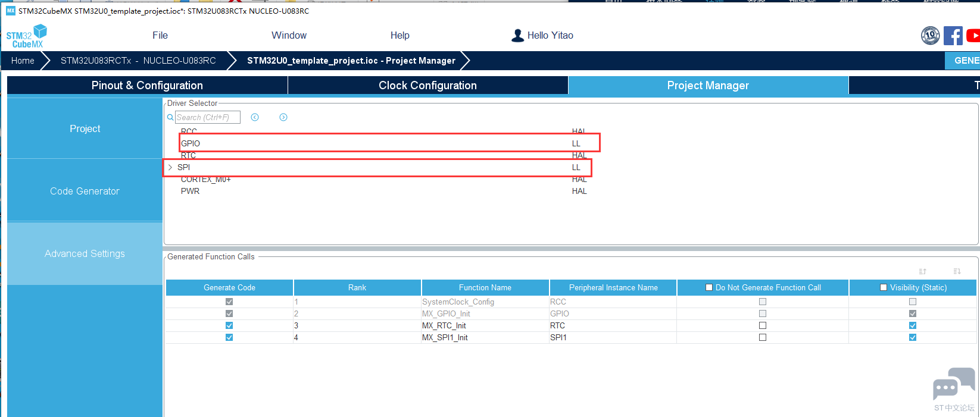Check Do Not Generate Function Call header box
Image resolution: width=980 pixels, height=417 pixels.
(x=709, y=287)
